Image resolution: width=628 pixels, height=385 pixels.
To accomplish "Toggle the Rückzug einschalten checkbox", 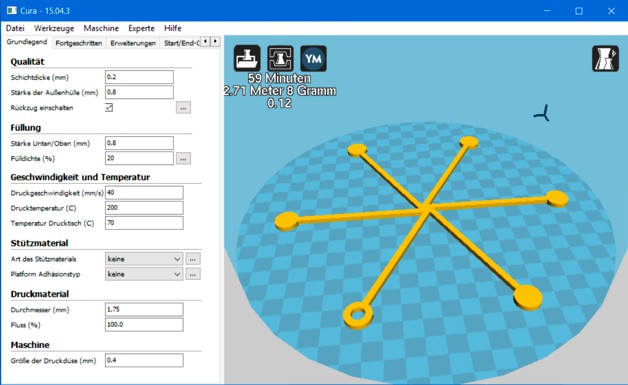I will (109, 107).
